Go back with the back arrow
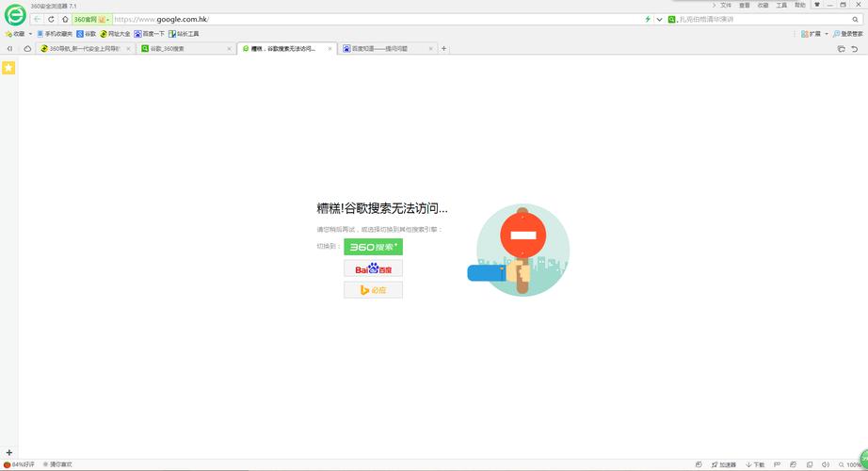The height and width of the screenshot is (471, 868). click(x=37, y=20)
